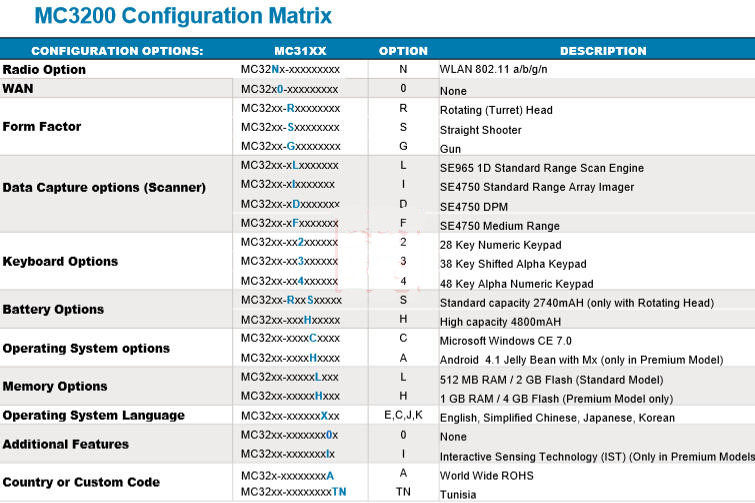Click the 'Straight Shooter' description

point(481,130)
